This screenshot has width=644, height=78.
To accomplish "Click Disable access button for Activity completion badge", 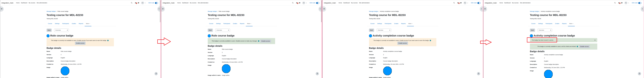I will 584,46.
